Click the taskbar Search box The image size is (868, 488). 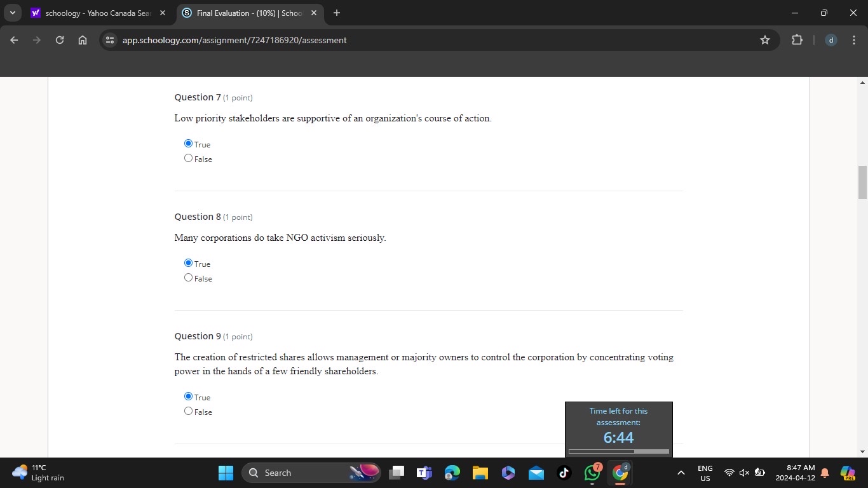[311, 473]
